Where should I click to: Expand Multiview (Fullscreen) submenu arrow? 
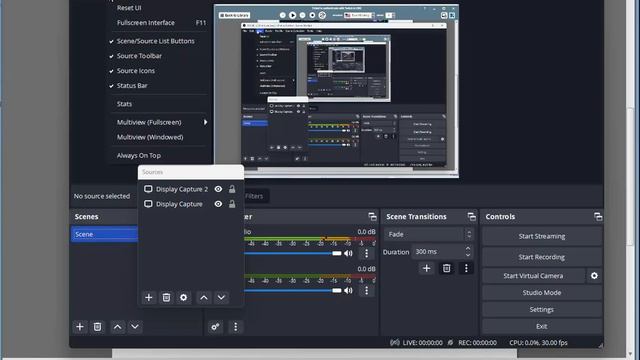pos(205,122)
